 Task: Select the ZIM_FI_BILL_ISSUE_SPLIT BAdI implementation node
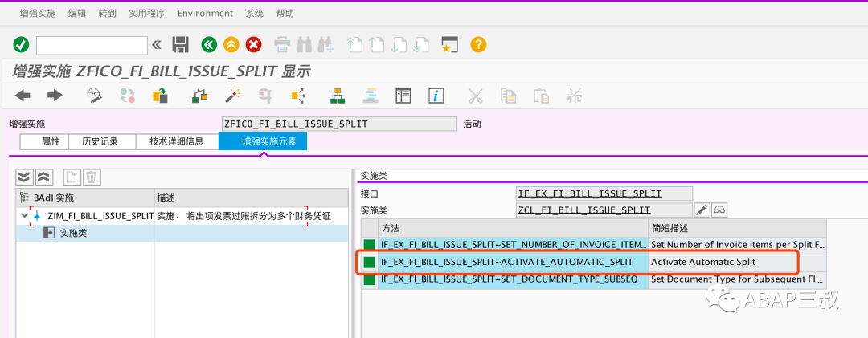pos(100,216)
